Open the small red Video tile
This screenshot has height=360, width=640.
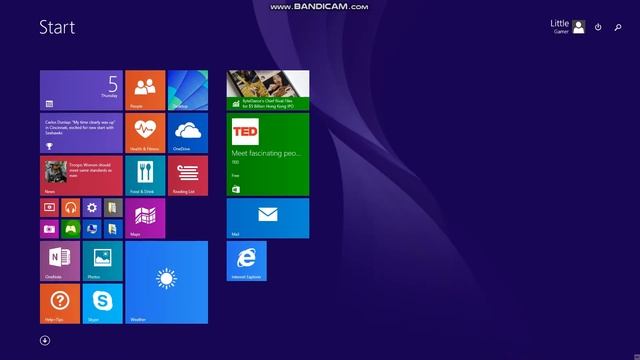(49, 208)
